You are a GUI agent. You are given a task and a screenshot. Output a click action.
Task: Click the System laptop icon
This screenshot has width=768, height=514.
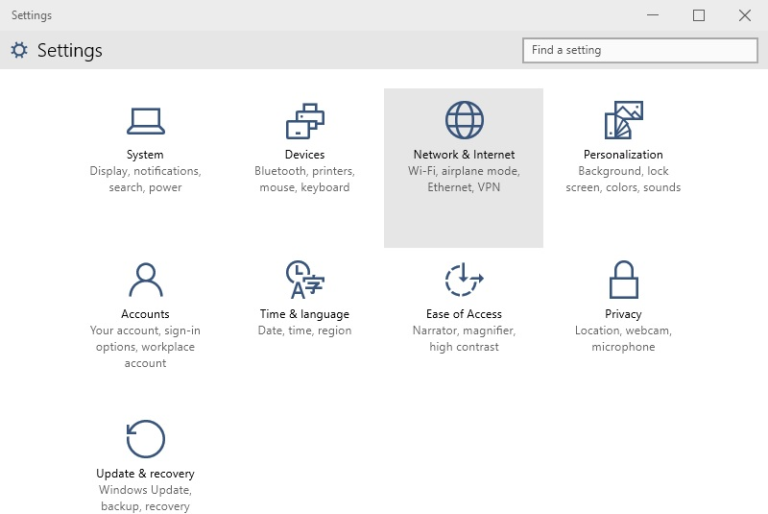click(145, 120)
